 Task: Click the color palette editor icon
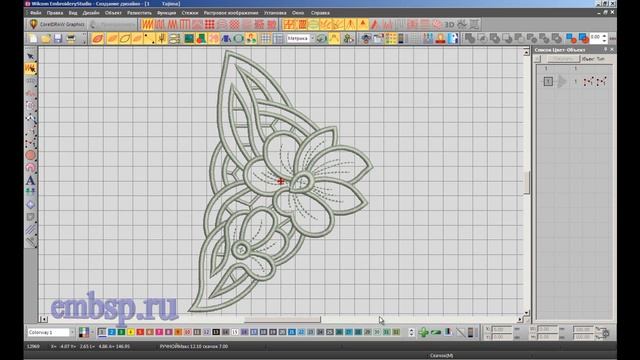84,332
